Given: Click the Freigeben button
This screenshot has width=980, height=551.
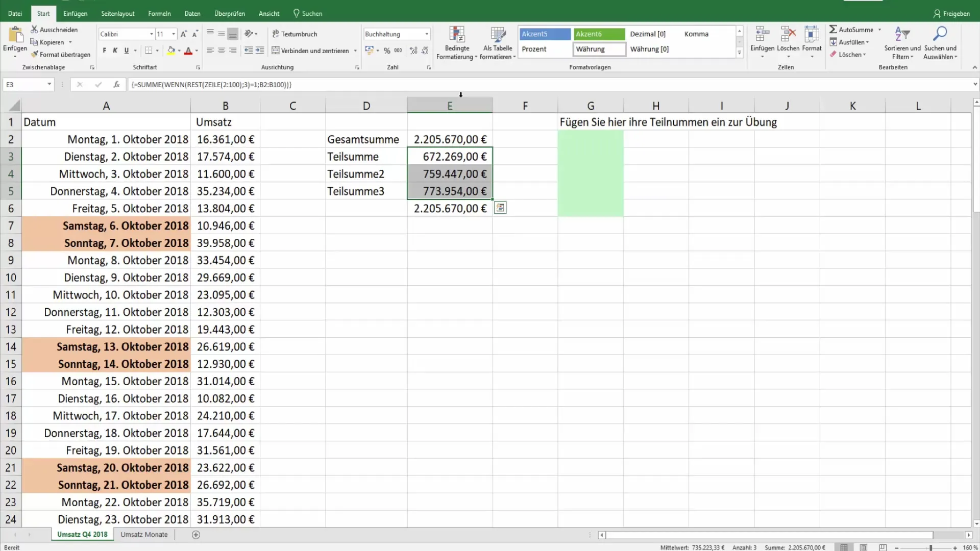Looking at the screenshot, I should tap(951, 14).
